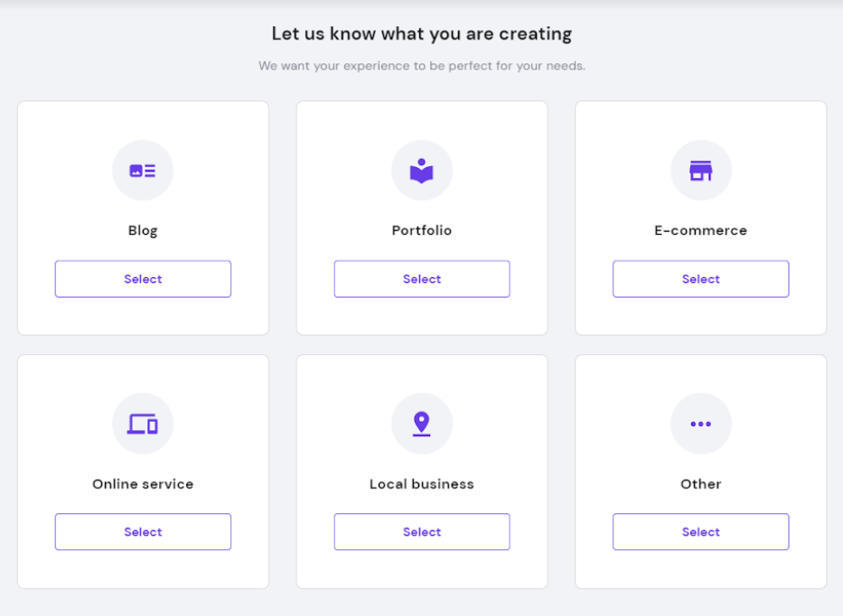Click the Portfolio label text

pos(421,230)
